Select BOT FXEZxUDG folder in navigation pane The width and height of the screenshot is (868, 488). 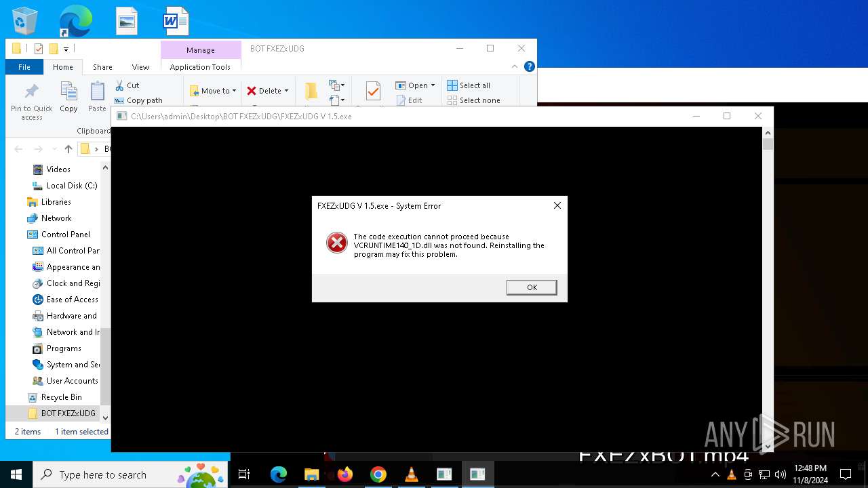click(x=62, y=413)
